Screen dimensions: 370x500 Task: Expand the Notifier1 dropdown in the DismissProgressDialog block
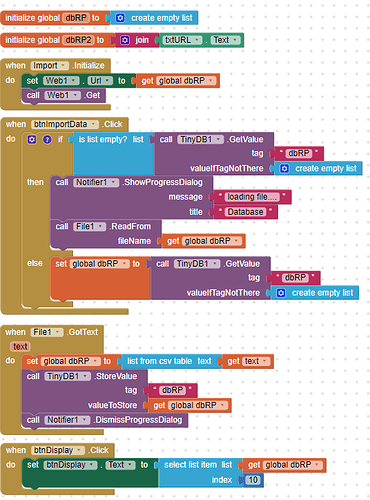[85, 420]
